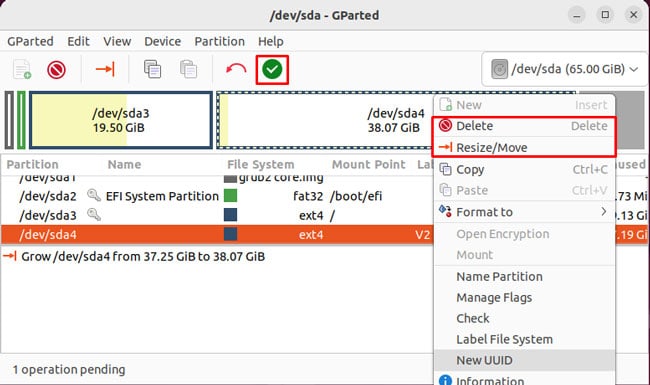Select the /dev/sda2 partition row
Image resolution: width=650 pixels, height=385 pixels.
(217, 196)
